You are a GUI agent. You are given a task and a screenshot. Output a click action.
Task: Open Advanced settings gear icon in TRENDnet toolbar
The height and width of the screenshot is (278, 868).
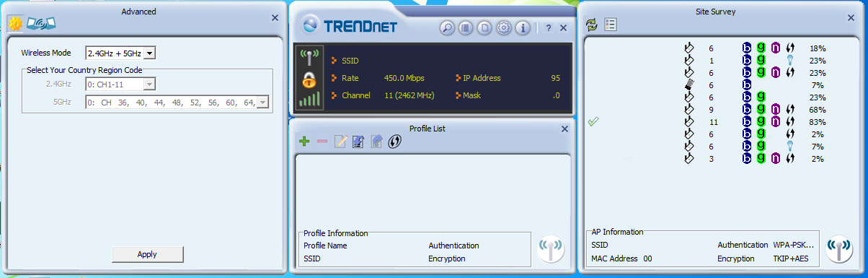503,28
